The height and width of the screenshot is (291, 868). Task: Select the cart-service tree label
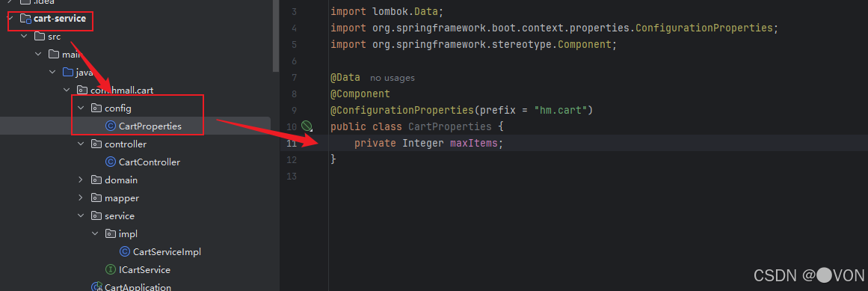pyautogui.click(x=60, y=19)
